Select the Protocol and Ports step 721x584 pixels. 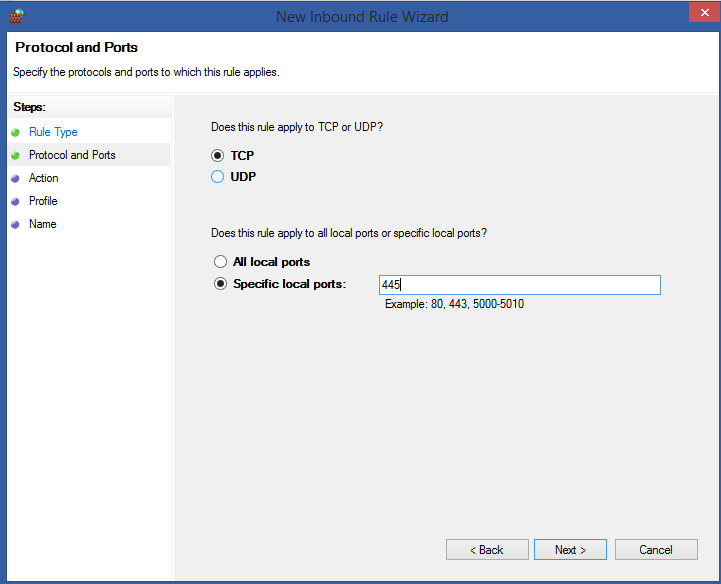72,155
